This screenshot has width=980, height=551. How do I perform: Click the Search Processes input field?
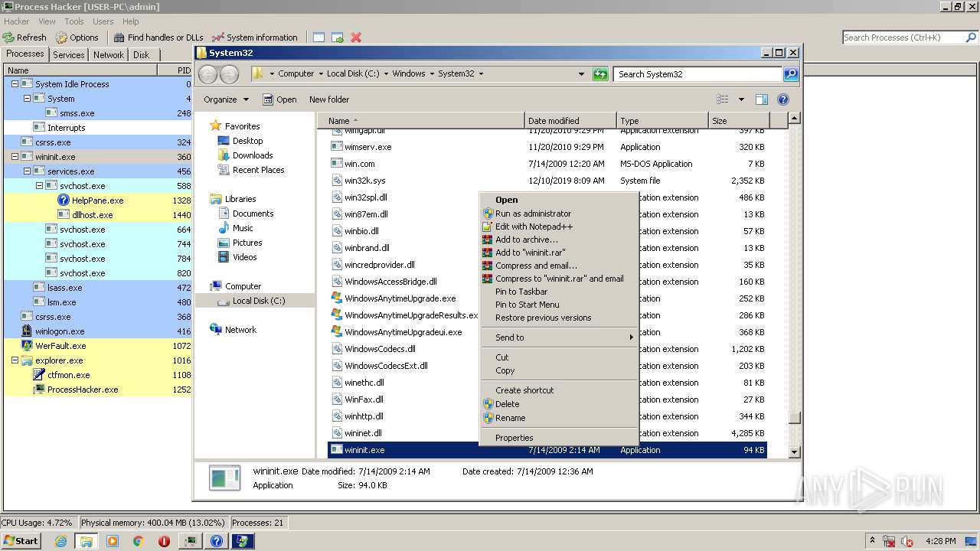coord(903,37)
